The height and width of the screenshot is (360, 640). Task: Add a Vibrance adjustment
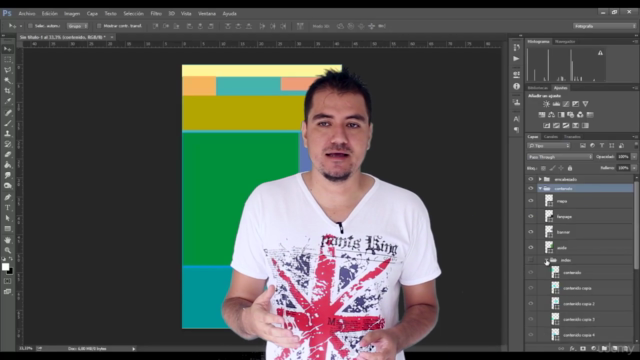585,104
